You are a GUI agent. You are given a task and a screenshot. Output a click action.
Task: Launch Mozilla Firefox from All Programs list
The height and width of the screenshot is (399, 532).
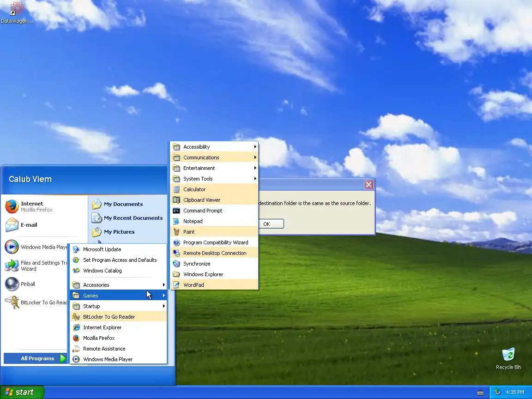tap(118, 338)
